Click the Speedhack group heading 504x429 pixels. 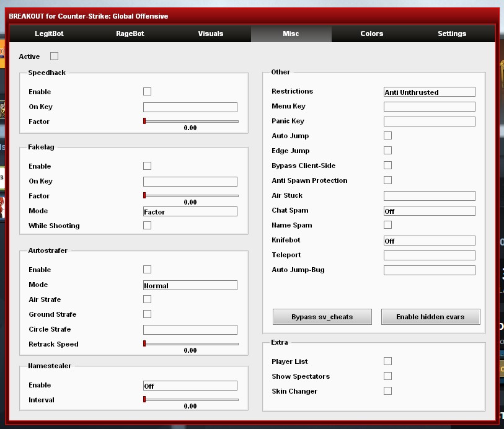47,73
